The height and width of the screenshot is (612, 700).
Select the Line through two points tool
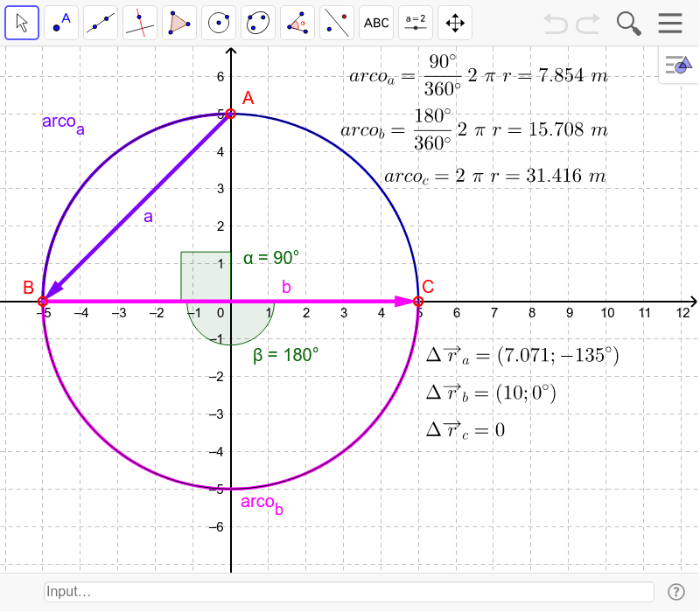[101, 23]
